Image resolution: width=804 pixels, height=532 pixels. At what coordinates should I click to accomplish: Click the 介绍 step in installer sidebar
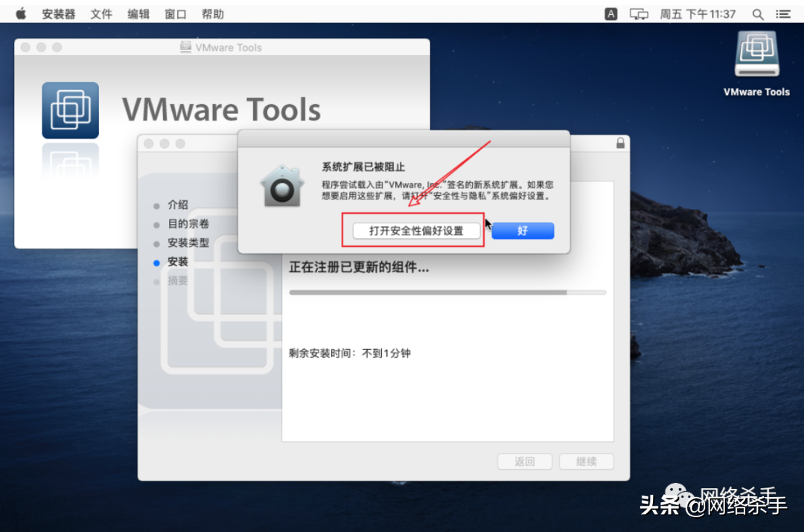[177, 205]
